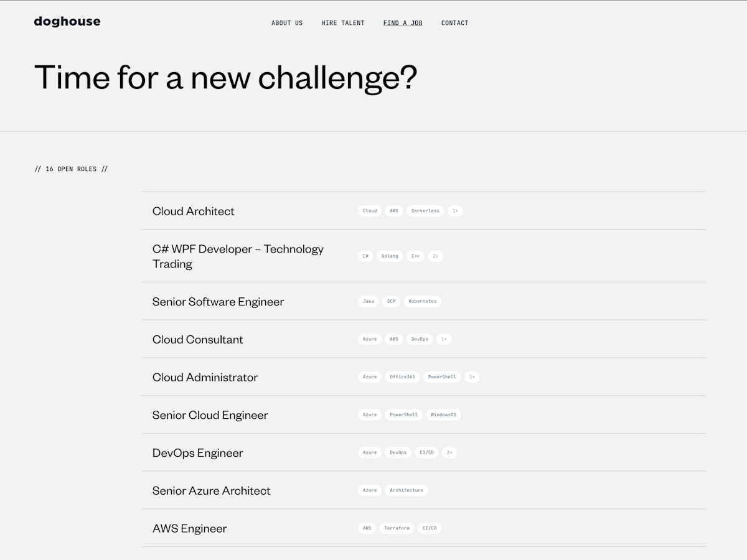Open the Contact page
747x560 pixels.
click(455, 23)
